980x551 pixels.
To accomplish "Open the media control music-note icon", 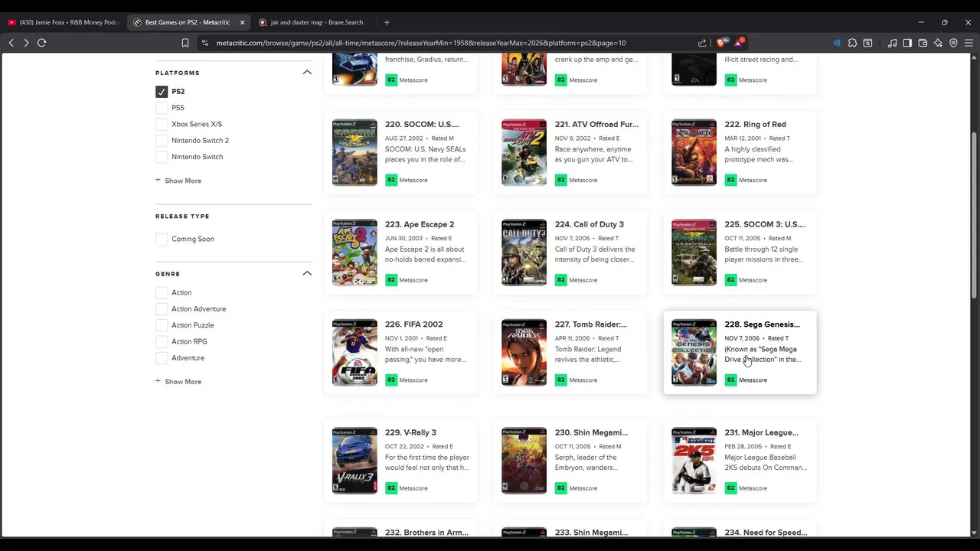I will tap(892, 43).
